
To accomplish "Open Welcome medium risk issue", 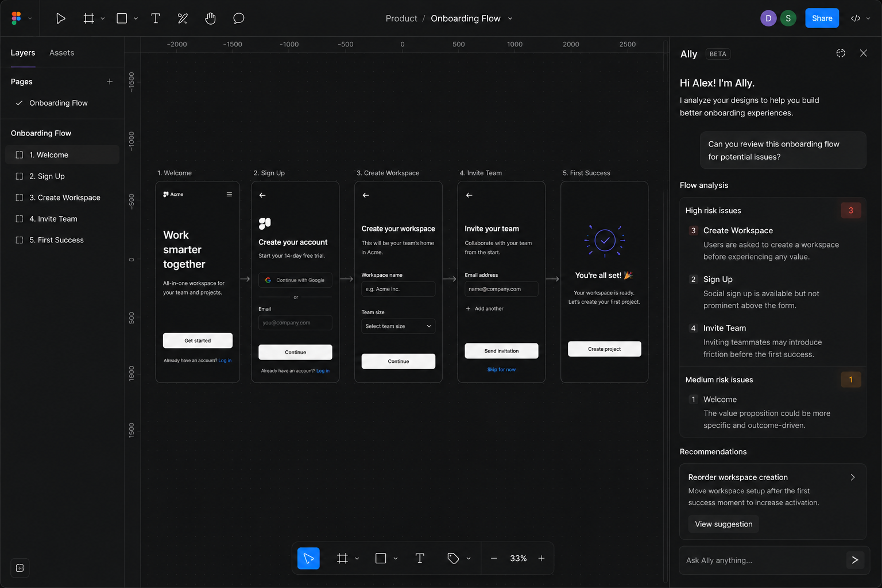I will (773, 412).
